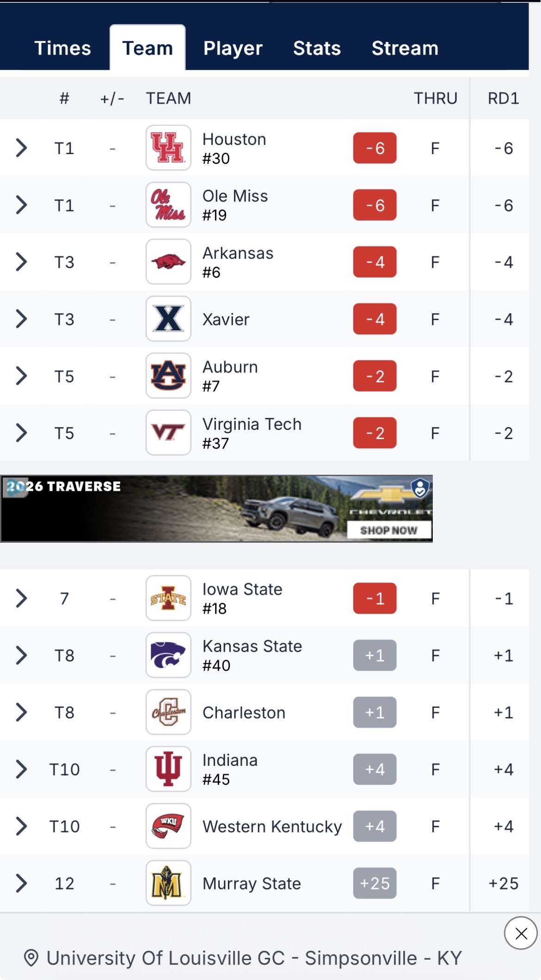Click the Arkansas Razorbacks logo
Viewport: 541px width, 980px height.
[x=168, y=262]
